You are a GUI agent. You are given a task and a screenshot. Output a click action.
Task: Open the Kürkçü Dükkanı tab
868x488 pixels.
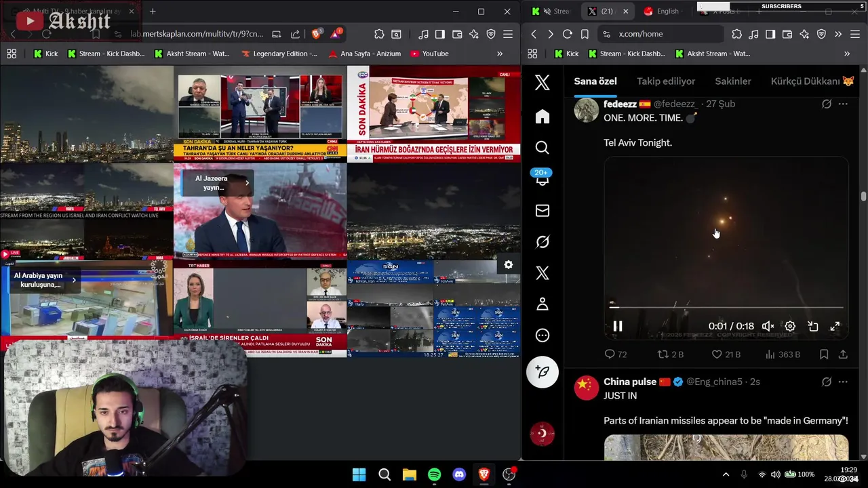coord(812,81)
